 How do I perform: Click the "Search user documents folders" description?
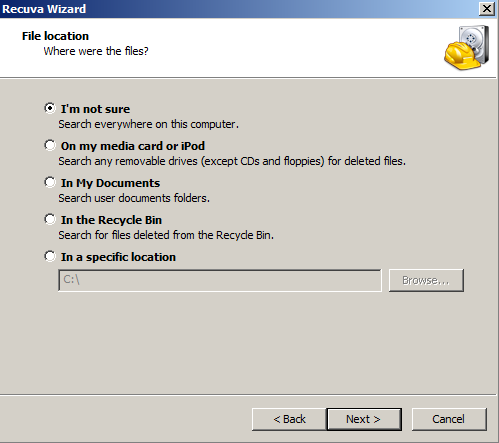(134, 198)
